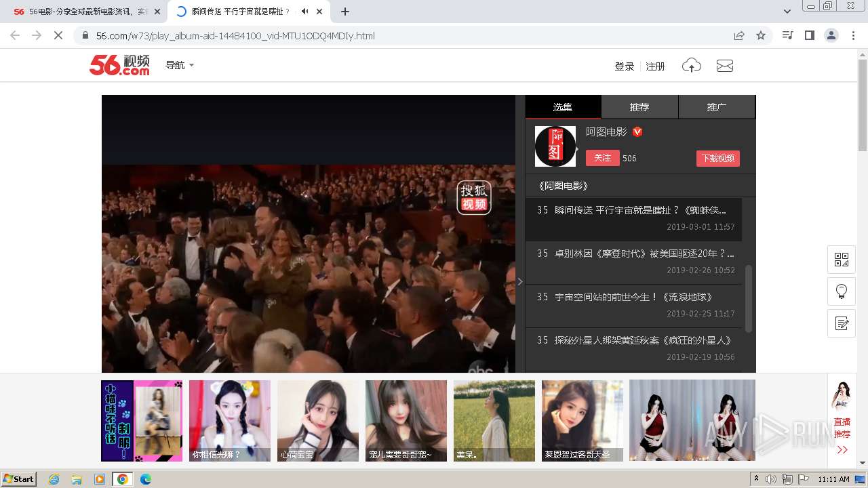The height and width of the screenshot is (488, 868).
Task: Click the system tray volume icon
Action: [x=771, y=479]
